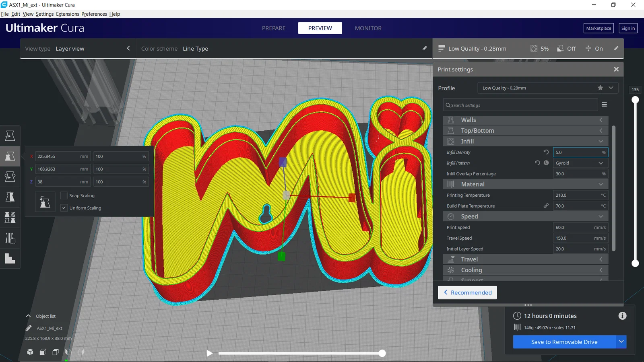Image resolution: width=644 pixels, height=362 pixels.
Task: Open save options dropdown arrow
Action: tap(621, 341)
